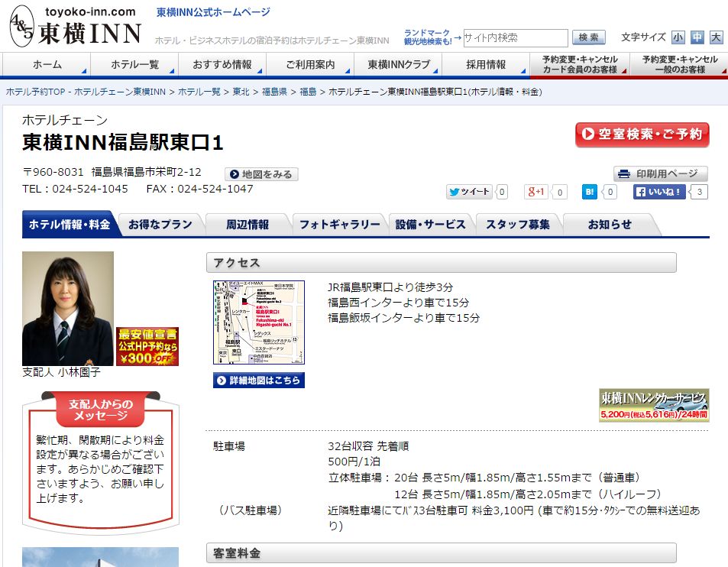The image size is (728, 567).
Task: Switch to the お得なプラン tab
Action: point(160,225)
